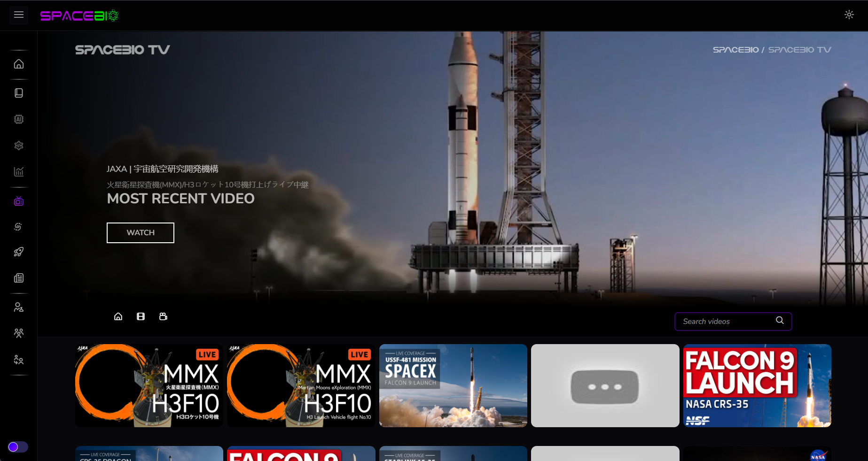
Task: Open USSF-481 Mission SpaceX thumbnail
Action: [453, 385]
